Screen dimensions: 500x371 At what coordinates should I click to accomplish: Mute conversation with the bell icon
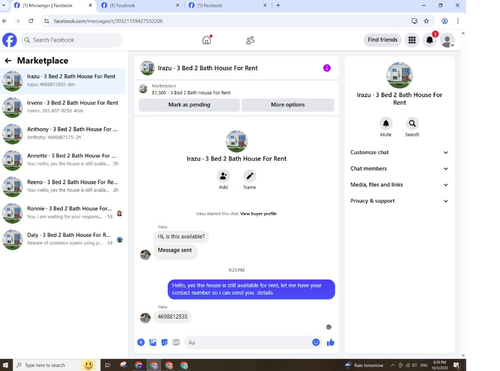click(x=386, y=123)
